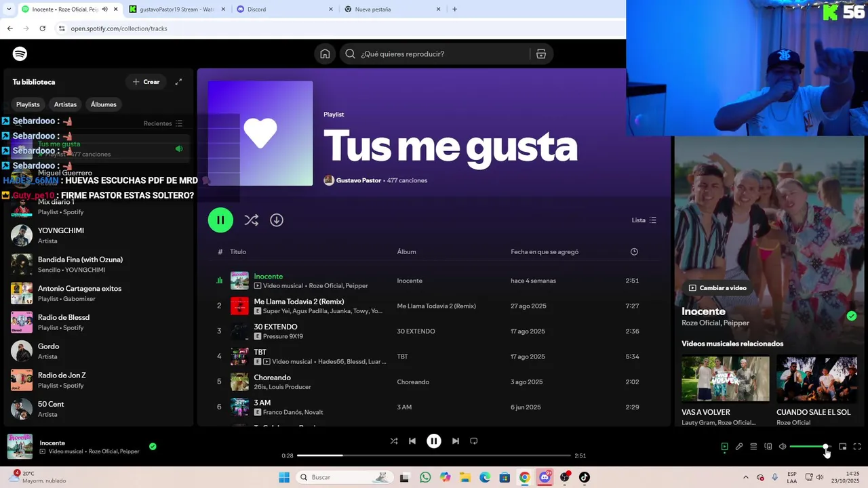This screenshot has width=868, height=488.
Task: Click Inocente album art in player bar
Action: [x=20, y=447]
